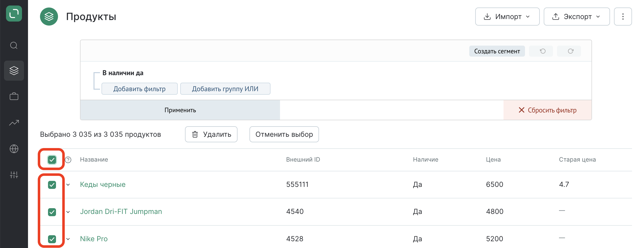Click old price value 4.7
Image resolution: width=644 pixels, height=248 pixels.
564,184
